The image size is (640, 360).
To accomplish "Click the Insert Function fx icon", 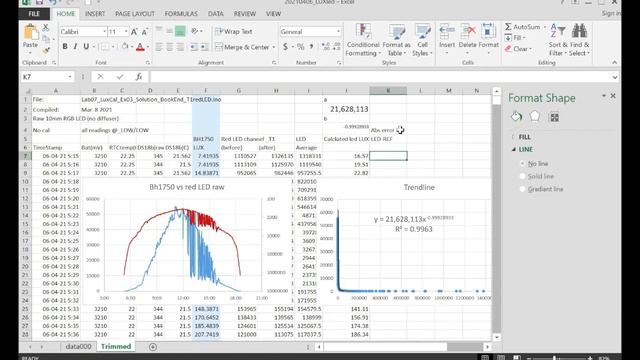I will [139, 77].
